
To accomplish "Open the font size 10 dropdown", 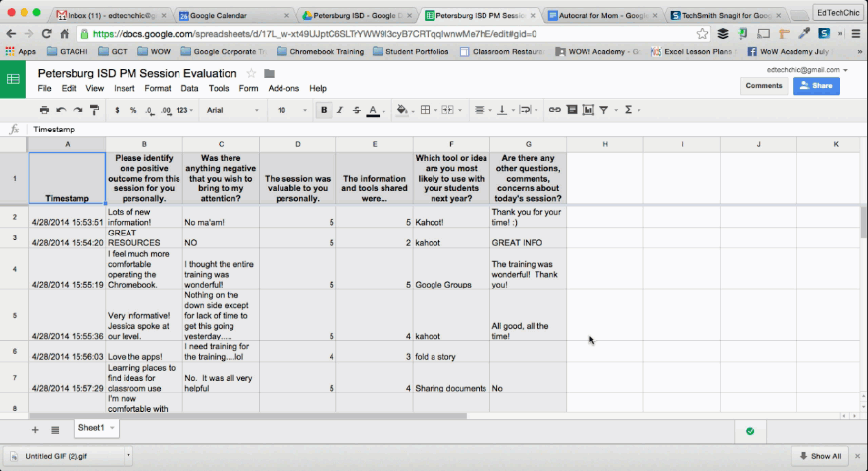I will [x=291, y=110].
